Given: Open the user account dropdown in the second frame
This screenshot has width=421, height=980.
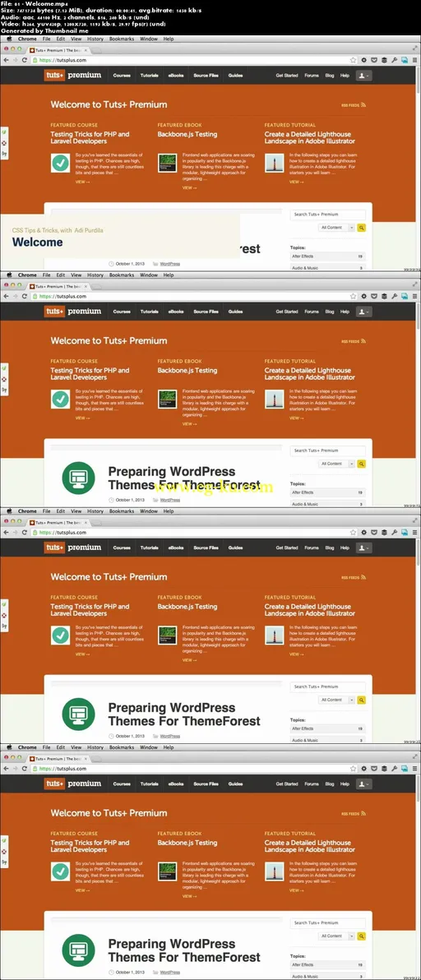Looking at the screenshot, I should coord(363,312).
